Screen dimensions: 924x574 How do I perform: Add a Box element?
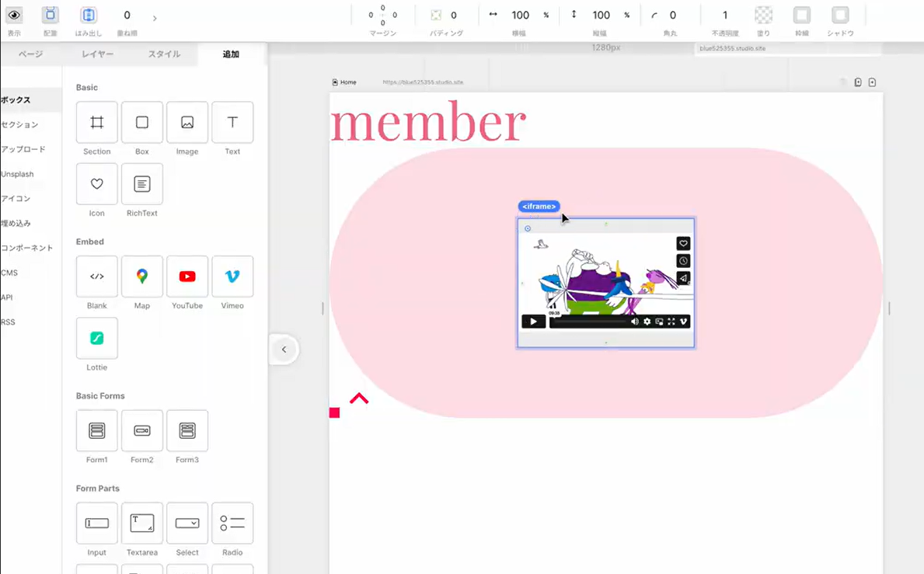coord(142,123)
